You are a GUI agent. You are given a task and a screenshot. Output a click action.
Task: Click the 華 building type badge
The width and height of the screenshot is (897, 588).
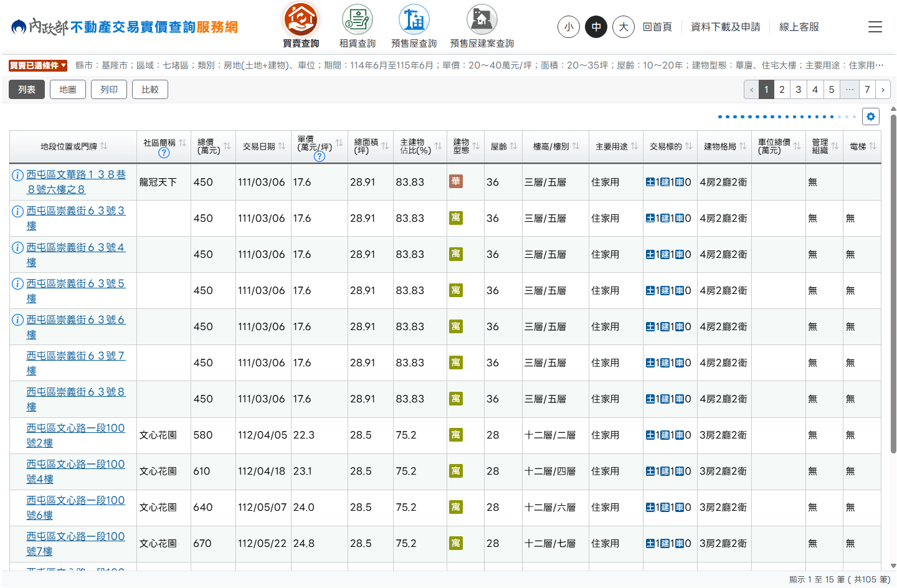(456, 181)
